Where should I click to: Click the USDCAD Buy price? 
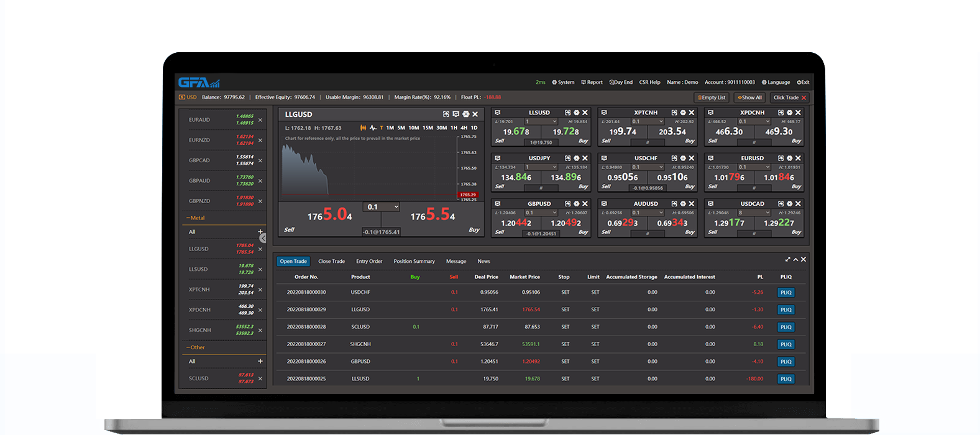pyautogui.click(x=779, y=223)
